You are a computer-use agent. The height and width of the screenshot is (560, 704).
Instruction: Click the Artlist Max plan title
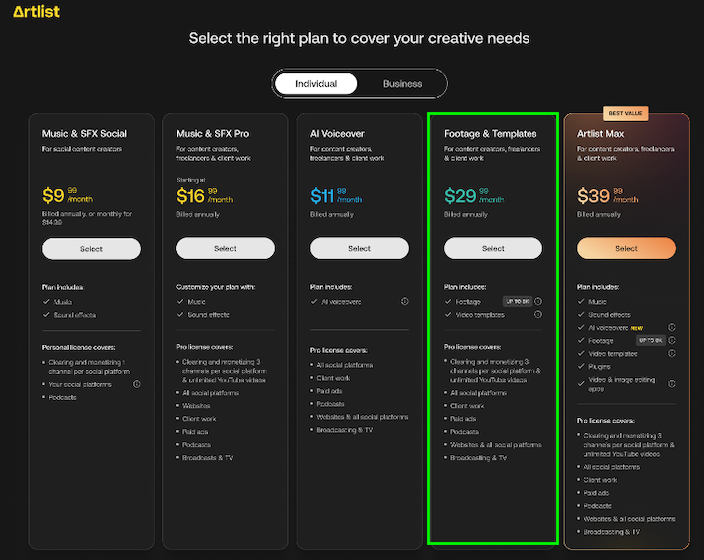600,134
